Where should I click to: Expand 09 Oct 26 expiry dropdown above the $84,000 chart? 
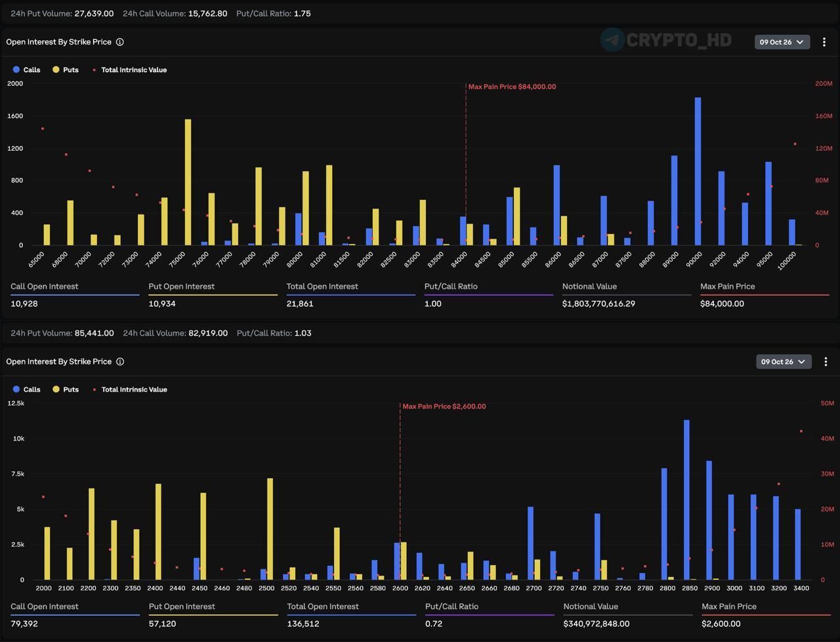tap(782, 42)
